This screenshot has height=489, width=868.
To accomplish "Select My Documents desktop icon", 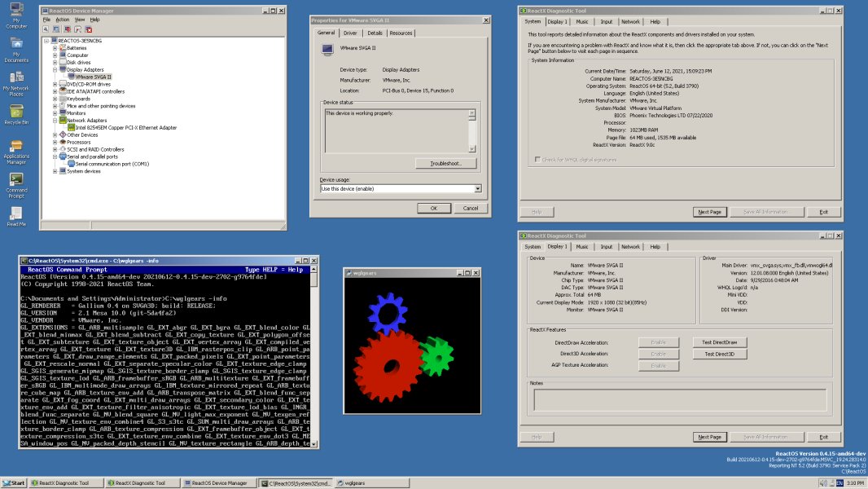I will (16, 51).
